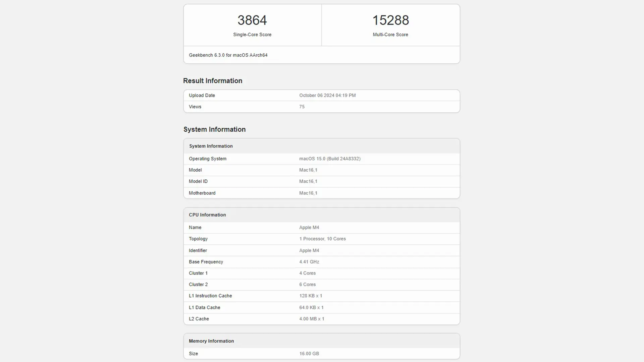Select the 4.41 GHz value
The height and width of the screenshot is (362, 644).
(x=309, y=262)
